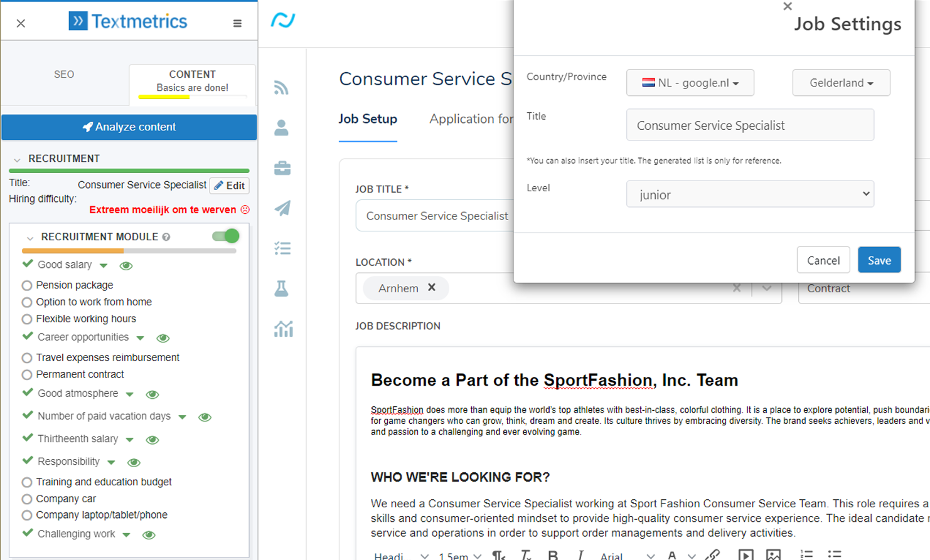Collapse the Recruitment Module section chevron

click(29, 238)
